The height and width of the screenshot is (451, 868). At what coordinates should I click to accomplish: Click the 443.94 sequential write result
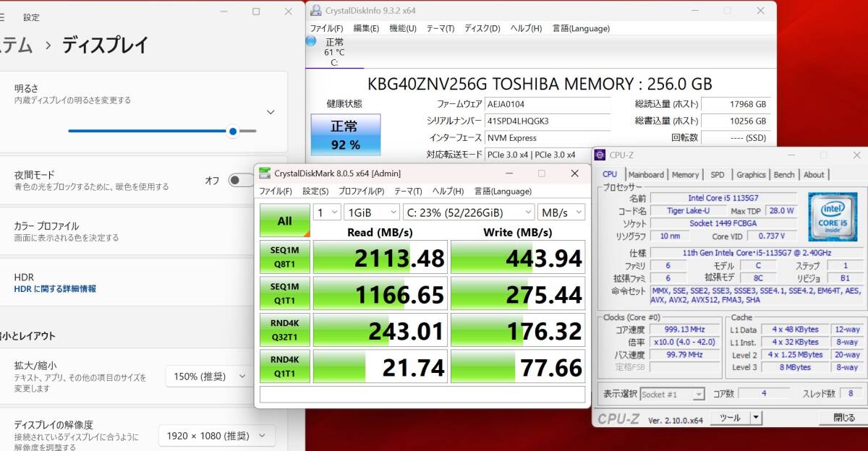pos(518,257)
